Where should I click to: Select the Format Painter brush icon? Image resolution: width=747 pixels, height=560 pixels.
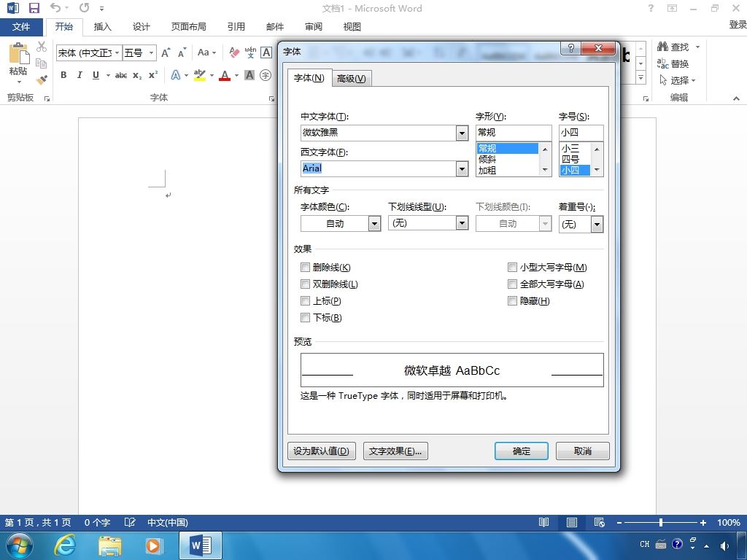(x=42, y=79)
